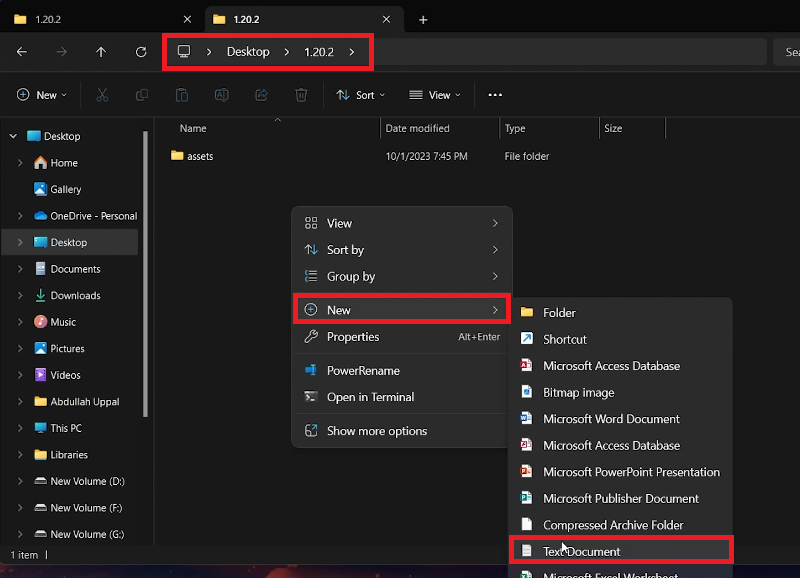Image resolution: width=800 pixels, height=578 pixels.
Task: Click the Paste clipboard icon in toolbar
Action: pyautogui.click(x=181, y=95)
